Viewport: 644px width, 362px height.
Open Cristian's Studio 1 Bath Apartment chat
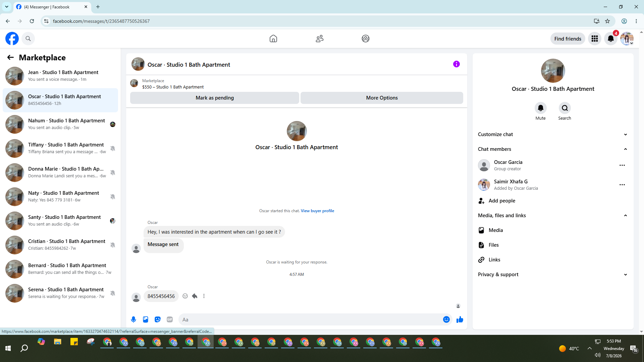click(60, 245)
